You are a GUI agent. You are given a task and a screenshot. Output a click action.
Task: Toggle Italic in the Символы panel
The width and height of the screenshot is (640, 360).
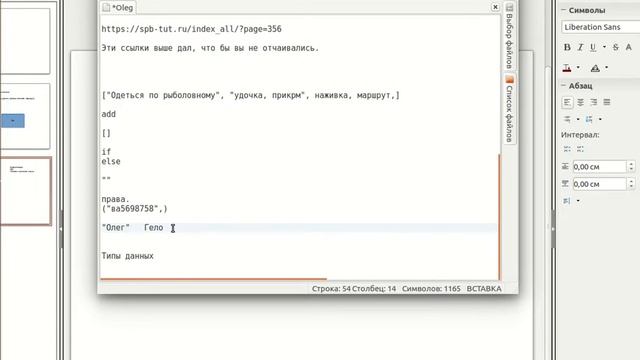coord(580,47)
